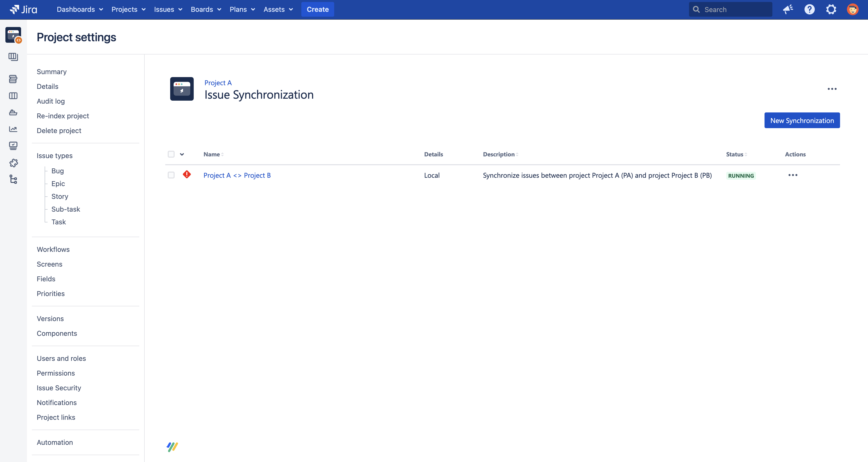868x462 pixels.
Task: Open the Project A <> Project B synchronization link
Action: point(237,175)
